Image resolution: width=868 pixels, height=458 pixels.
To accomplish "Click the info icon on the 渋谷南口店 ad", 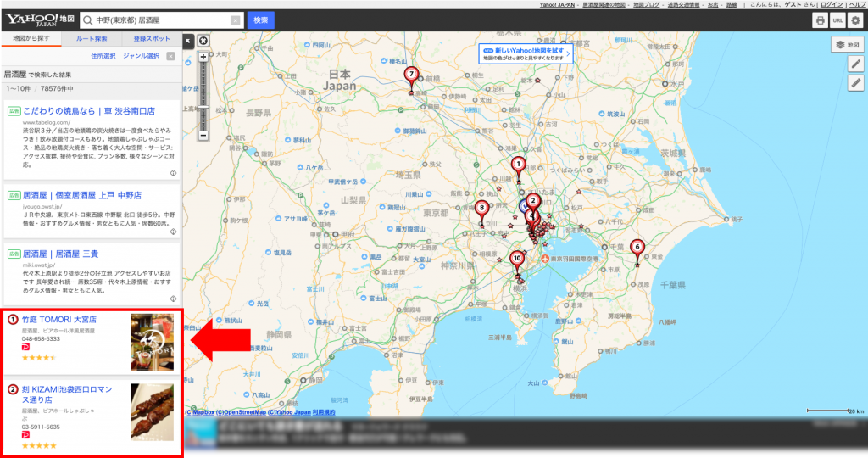I will (x=173, y=173).
